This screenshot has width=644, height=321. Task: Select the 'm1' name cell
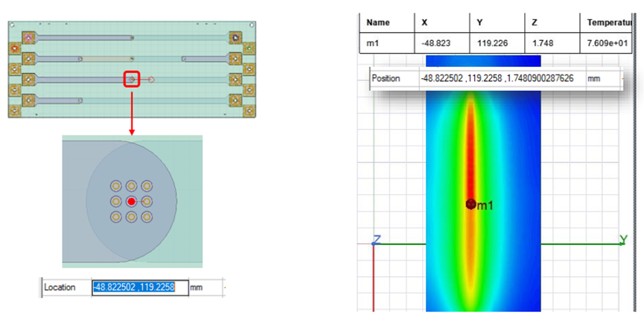pos(387,43)
